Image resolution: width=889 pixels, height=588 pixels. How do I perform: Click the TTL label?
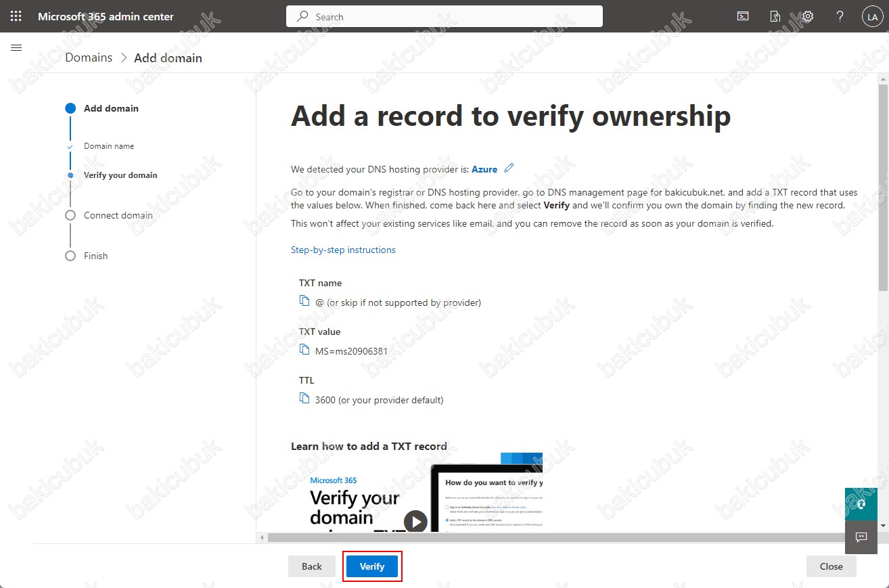coord(306,380)
